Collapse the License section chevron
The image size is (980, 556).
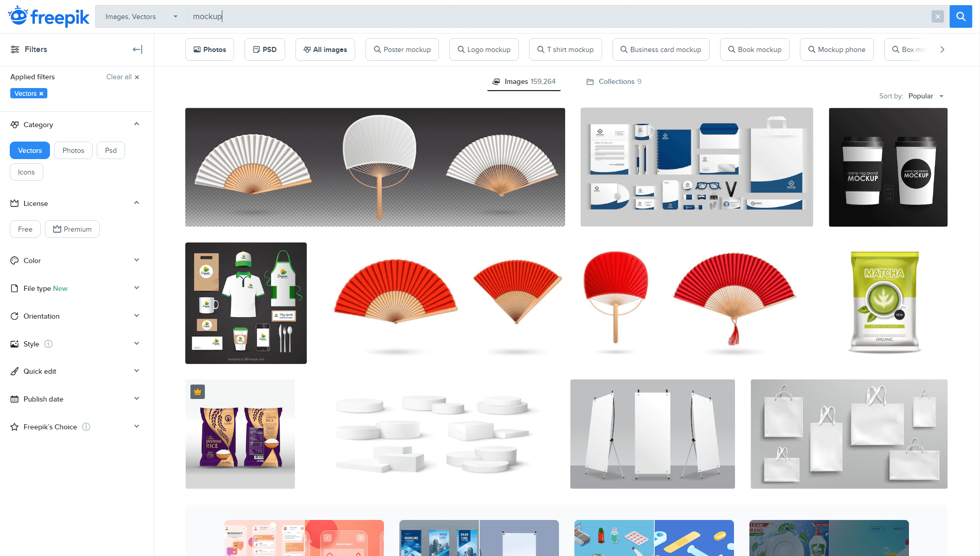tap(136, 203)
